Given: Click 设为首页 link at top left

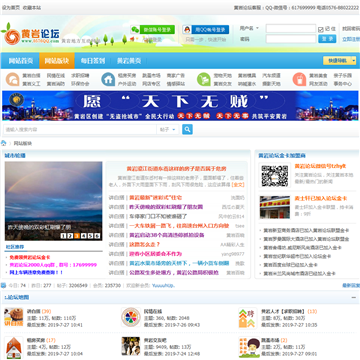Looking at the screenshot, I should pos(11,7).
